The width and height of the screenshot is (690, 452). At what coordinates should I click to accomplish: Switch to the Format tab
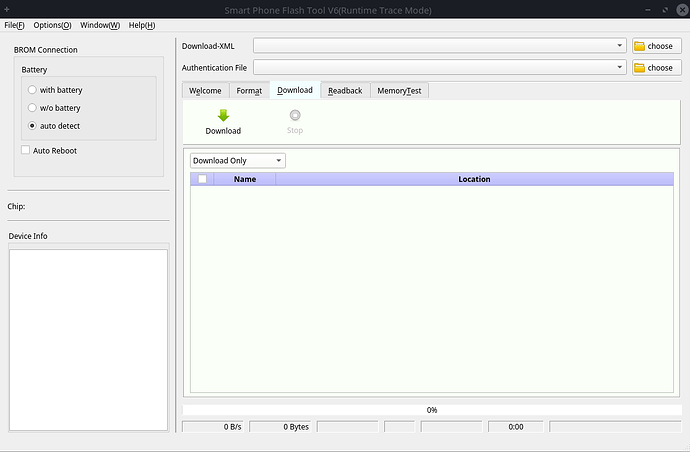[x=249, y=91]
